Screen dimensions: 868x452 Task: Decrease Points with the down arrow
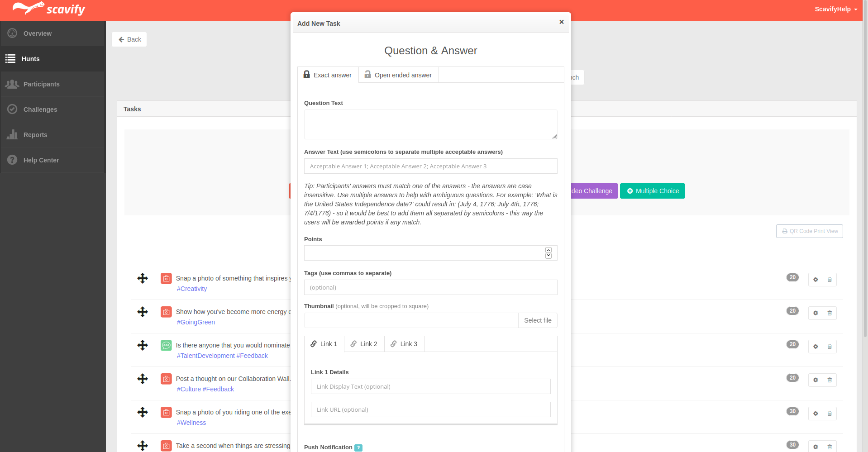[x=548, y=256]
